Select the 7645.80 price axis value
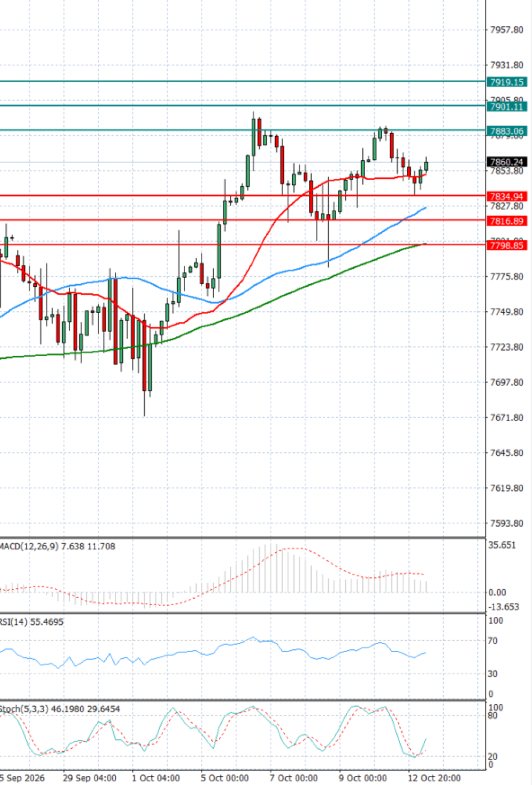Image resolution: width=532 pixels, height=785 pixels. 506,453
